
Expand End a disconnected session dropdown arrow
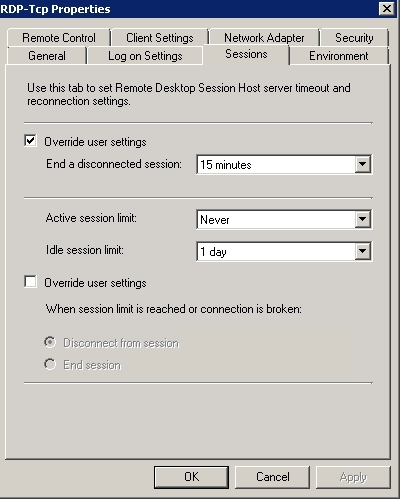click(362, 164)
